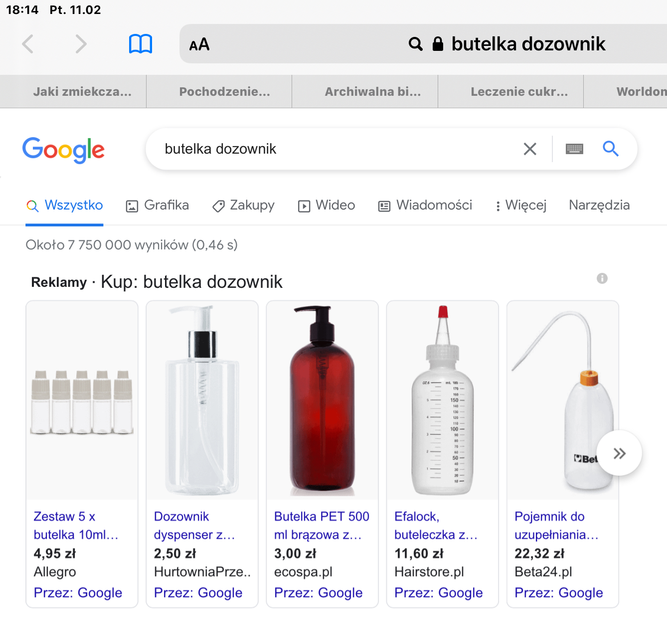Screen dimensions: 667x644
Task: Clear the Google search field with X
Action: pos(530,149)
